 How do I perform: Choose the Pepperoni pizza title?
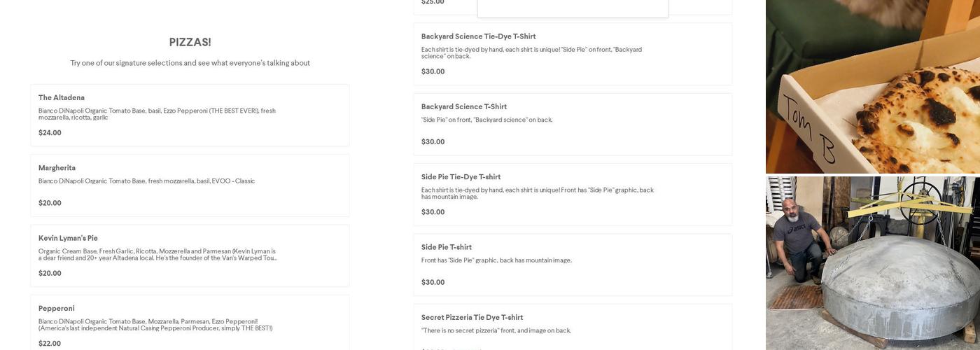[57, 308]
